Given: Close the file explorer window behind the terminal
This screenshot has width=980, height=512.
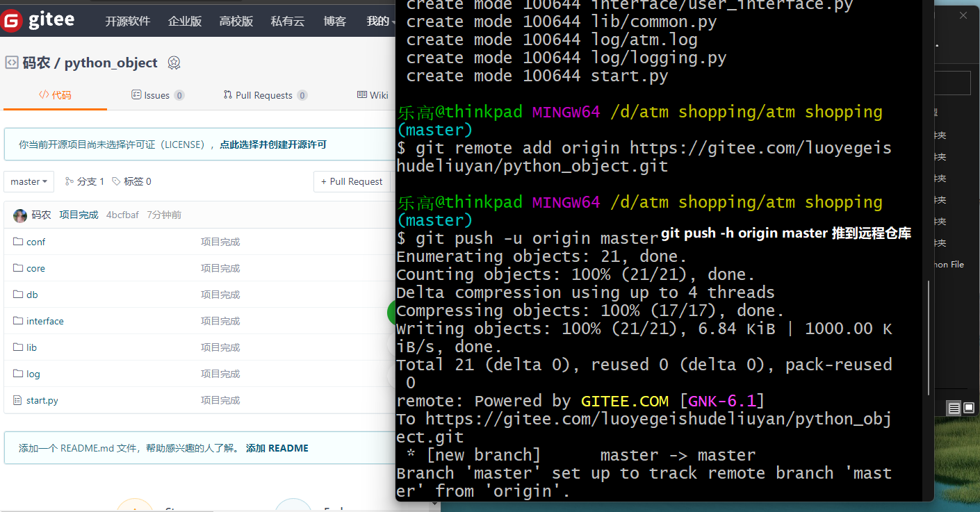Looking at the screenshot, I should coord(964,15).
